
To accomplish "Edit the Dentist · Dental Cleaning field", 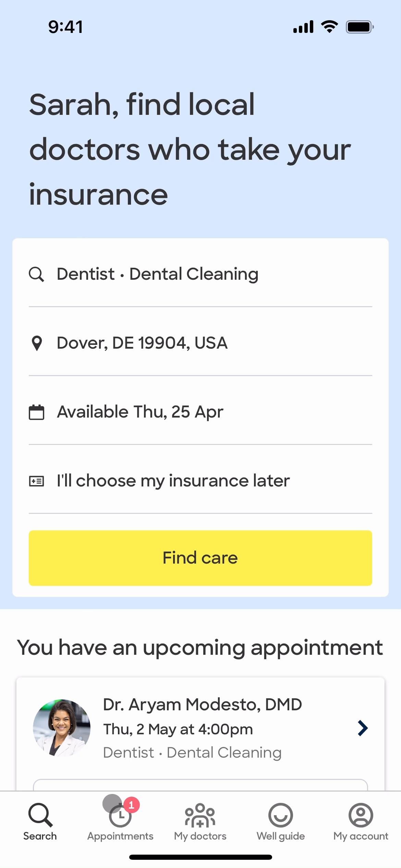I will 158,274.
